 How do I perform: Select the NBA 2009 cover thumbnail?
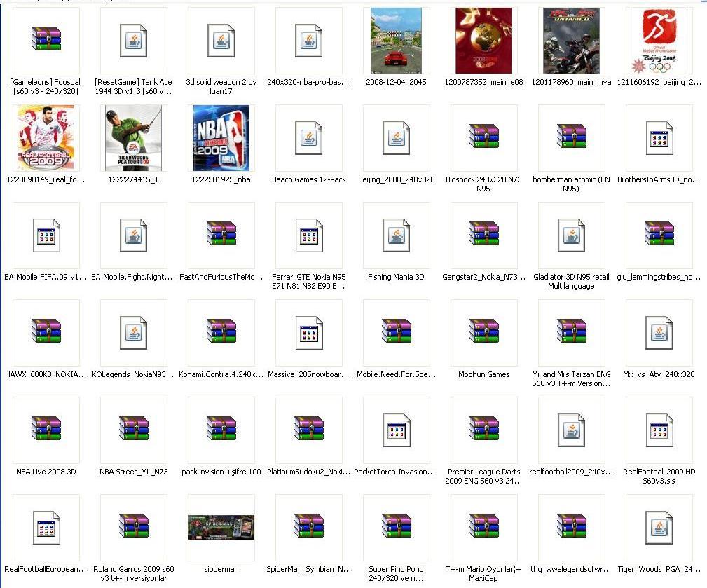click(221, 138)
